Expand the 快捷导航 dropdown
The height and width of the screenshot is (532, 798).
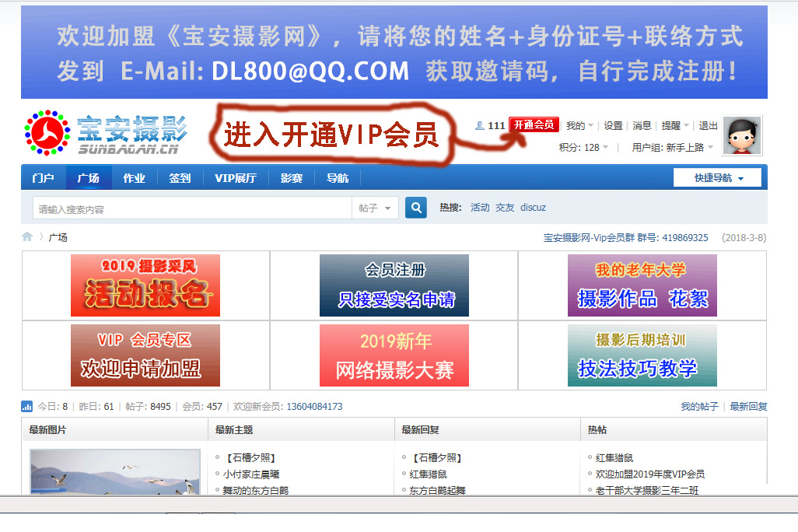coord(718,178)
